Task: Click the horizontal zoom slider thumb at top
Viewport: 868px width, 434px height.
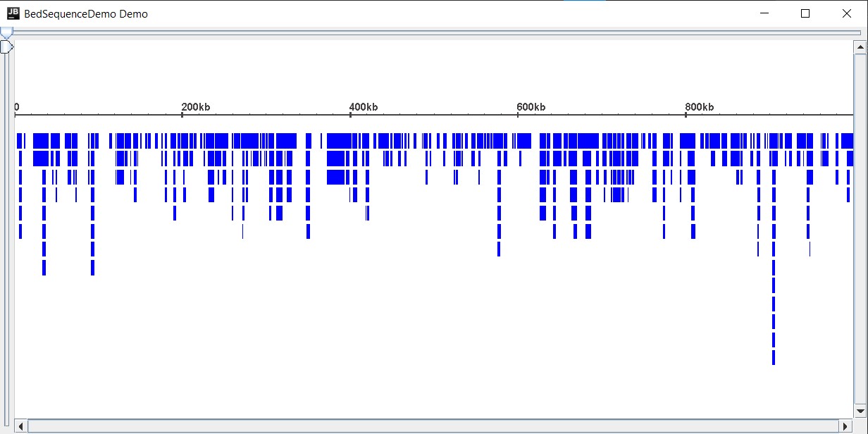Action: pyautogui.click(x=6, y=32)
